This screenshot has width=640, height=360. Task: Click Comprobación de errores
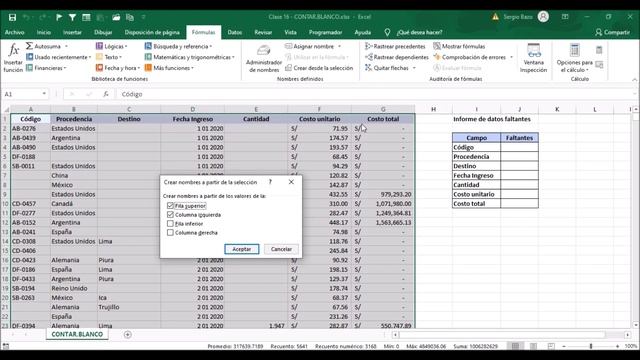click(x=470, y=57)
